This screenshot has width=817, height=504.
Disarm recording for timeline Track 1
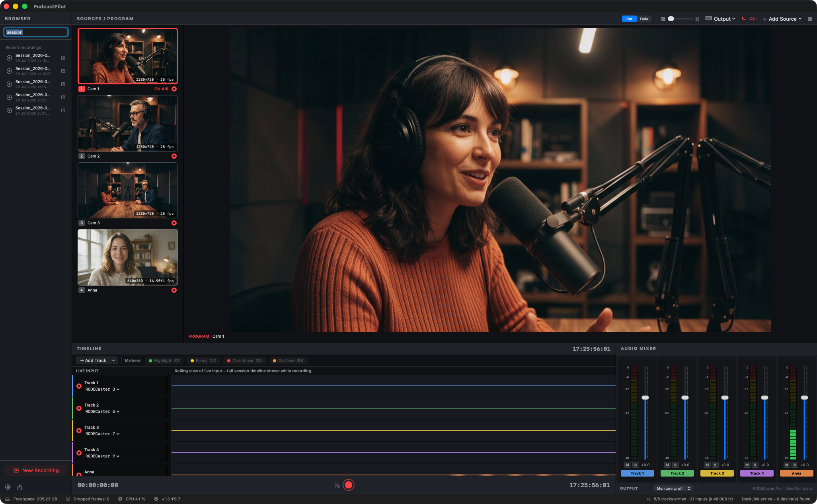pos(79,386)
